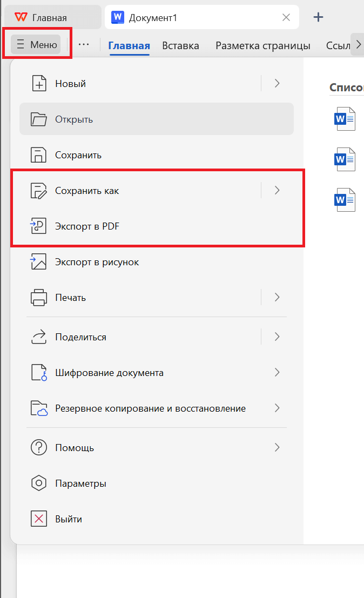Image resolution: width=364 pixels, height=598 pixels.
Task: Open the top Word document from the list
Action: coord(345,119)
